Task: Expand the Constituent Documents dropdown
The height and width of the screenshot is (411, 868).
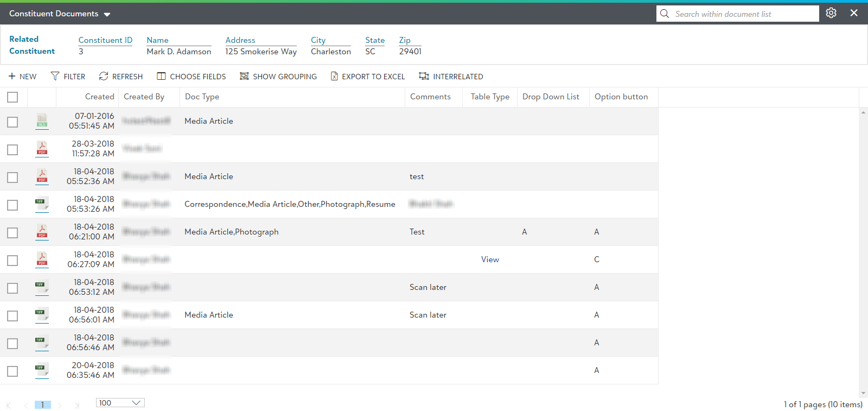Action: coord(107,14)
